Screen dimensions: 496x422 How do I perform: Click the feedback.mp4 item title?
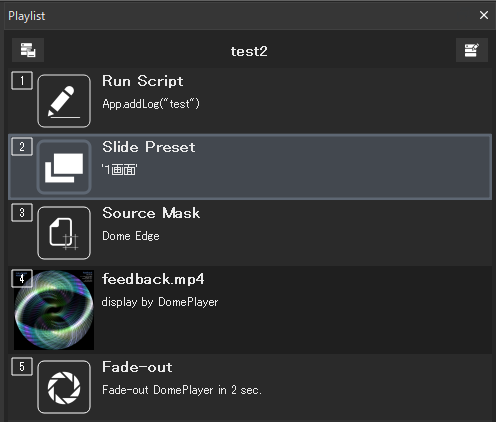click(153, 279)
